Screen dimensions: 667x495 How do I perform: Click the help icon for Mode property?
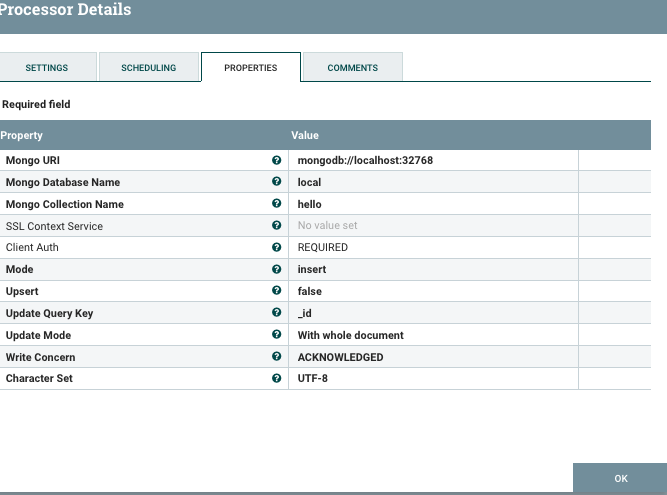(276, 270)
